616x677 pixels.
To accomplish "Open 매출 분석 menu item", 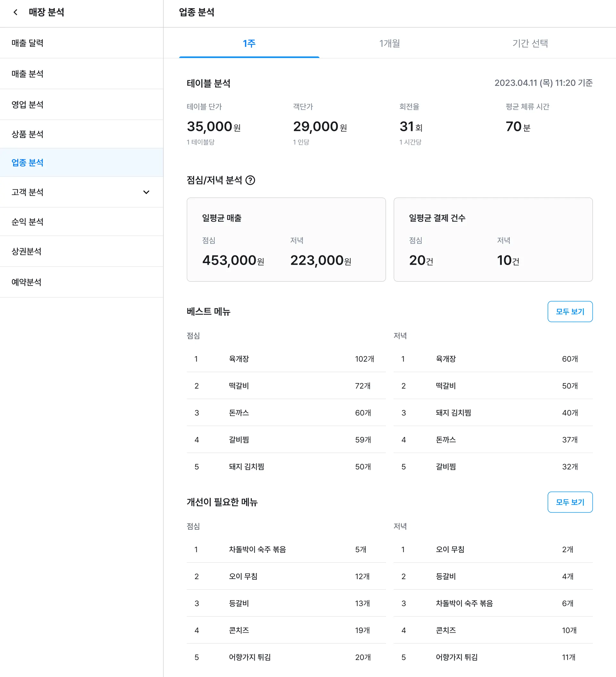I will [28, 74].
